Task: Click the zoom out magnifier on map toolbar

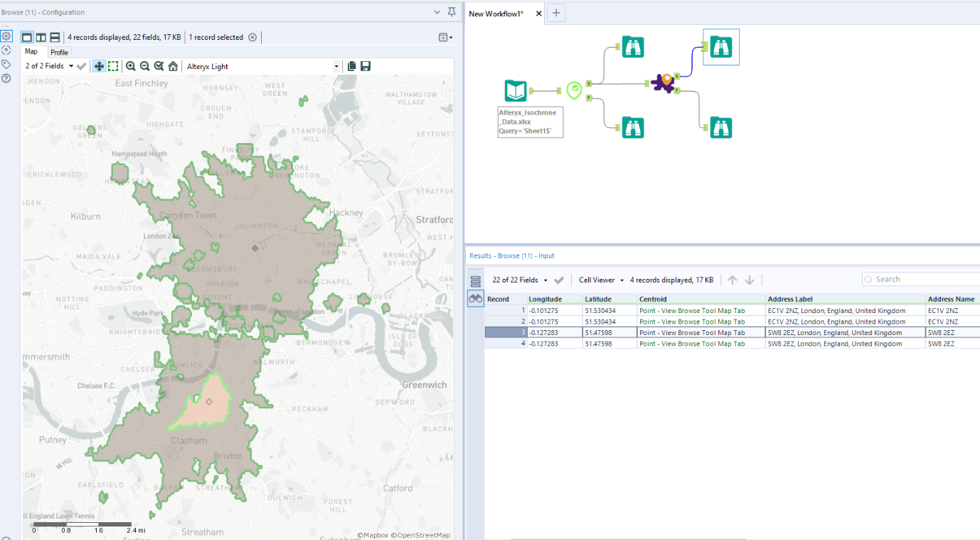Action: coord(145,66)
